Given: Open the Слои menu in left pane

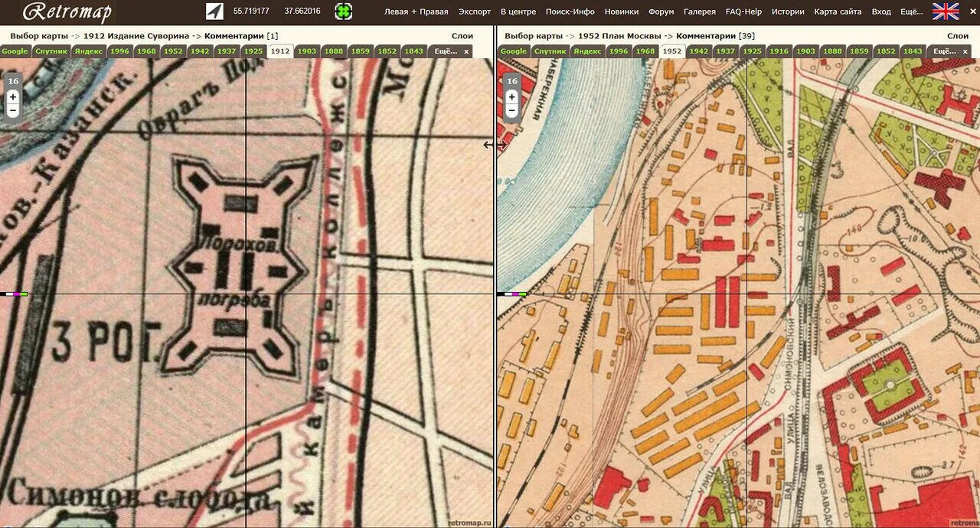Looking at the screenshot, I should click(462, 36).
